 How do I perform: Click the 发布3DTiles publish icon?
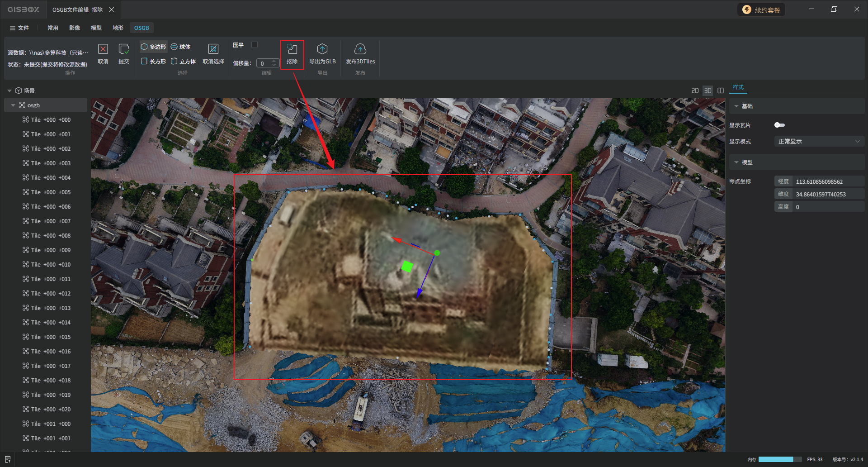(x=360, y=49)
